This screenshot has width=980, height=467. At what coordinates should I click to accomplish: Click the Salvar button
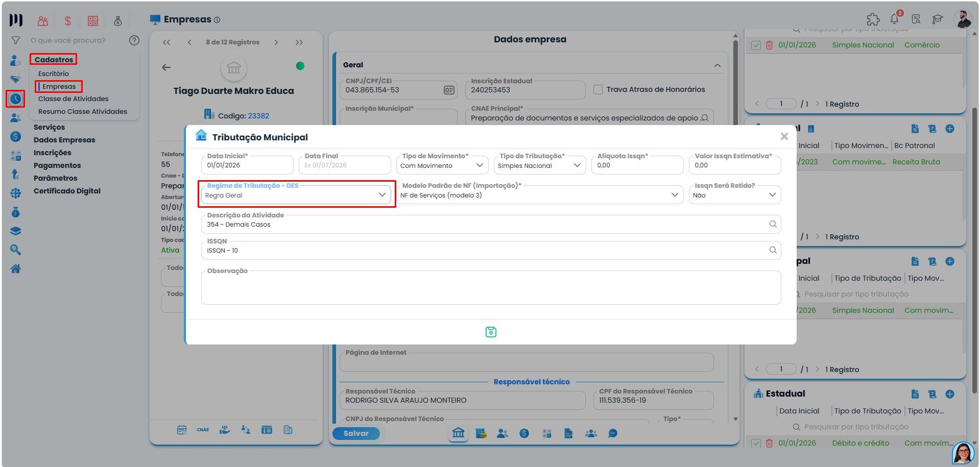[x=356, y=433]
